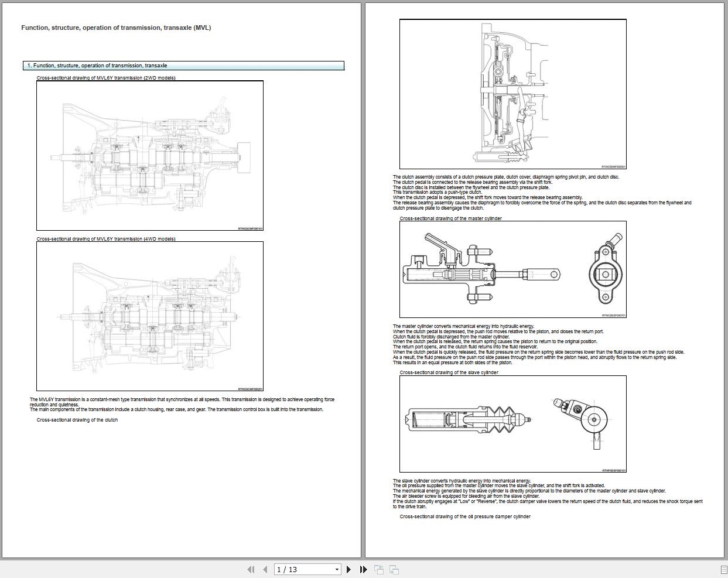
Task: Advance one page with the next-page arrow
Action: (x=349, y=569)
